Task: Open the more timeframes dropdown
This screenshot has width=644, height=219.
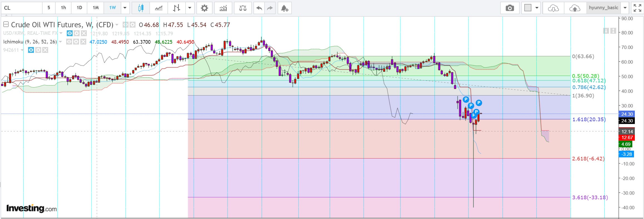Action: click(x=125, y=8)
